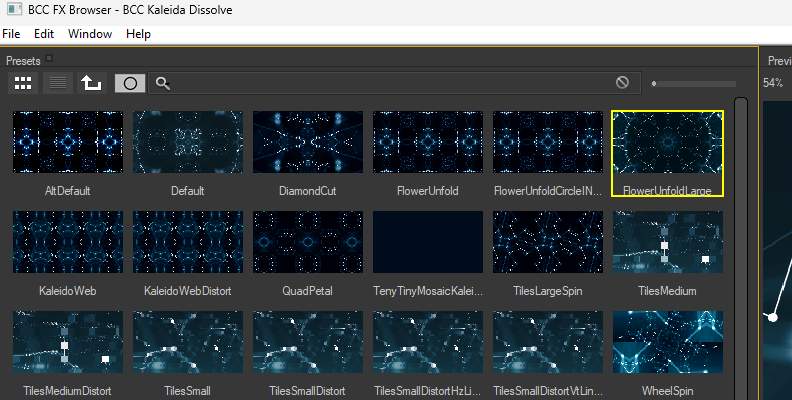Select the TilesSmallDistortHzLi preset thumbnail
The height and width of the screenshot is (400, 792).
(x=428, y=342)
